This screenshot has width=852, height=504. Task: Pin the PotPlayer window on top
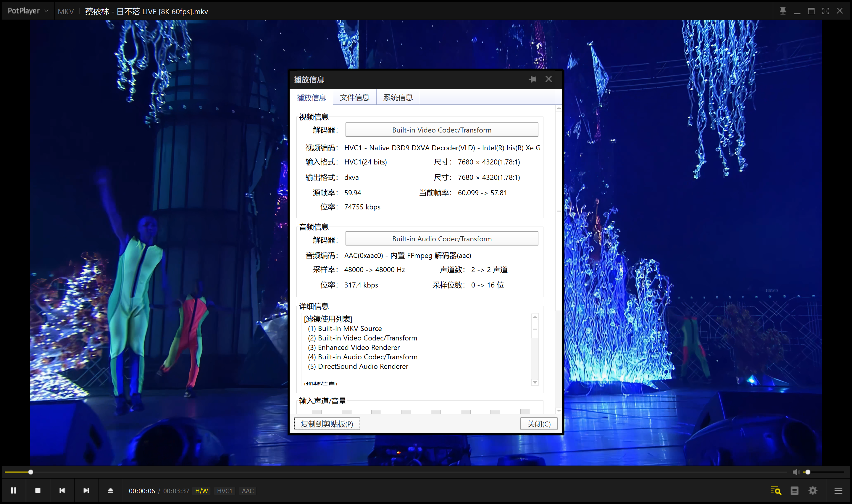click(x=783, y=11)
